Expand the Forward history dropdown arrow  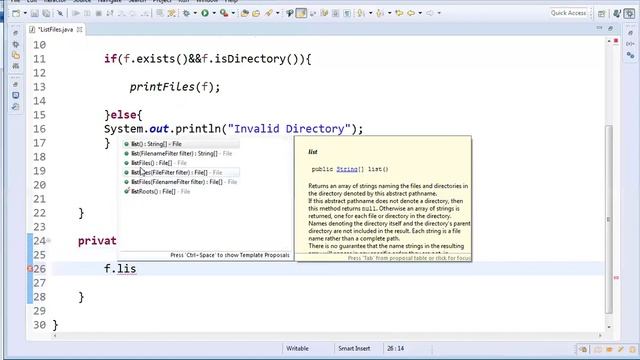pos(439,13)
